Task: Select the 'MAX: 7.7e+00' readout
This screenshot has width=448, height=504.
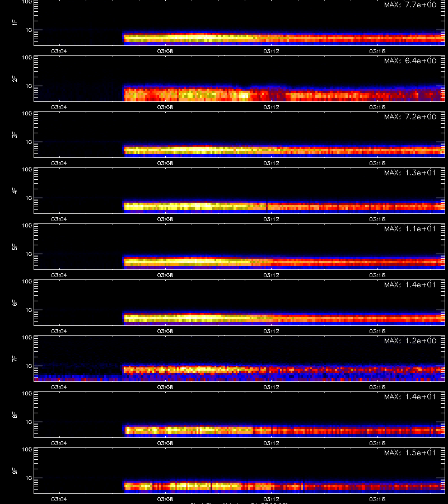Action: 410,5
